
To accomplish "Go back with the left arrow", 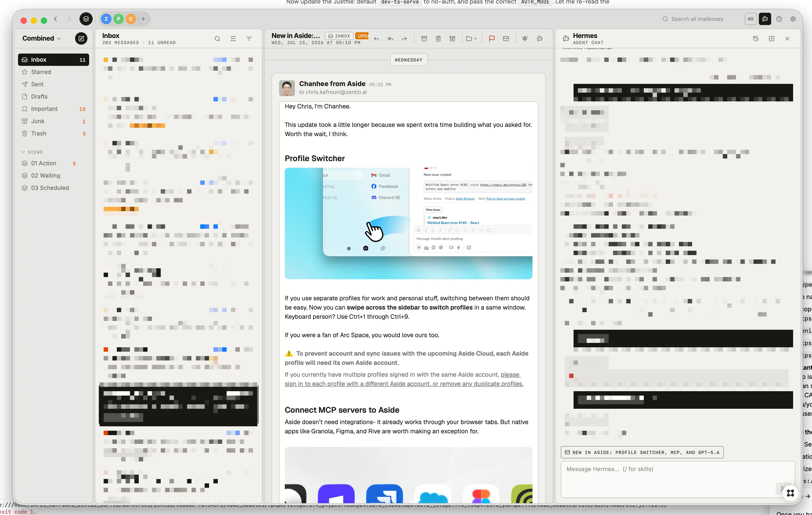I will click(56, 19).
